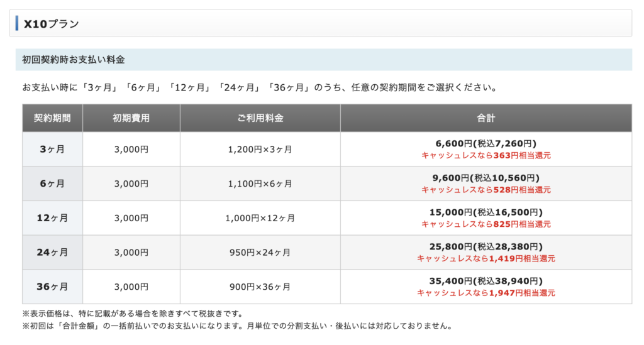Click the red キャッシュレスなら528円相当還元 text
644x345 pixels.
pos(486,190)
